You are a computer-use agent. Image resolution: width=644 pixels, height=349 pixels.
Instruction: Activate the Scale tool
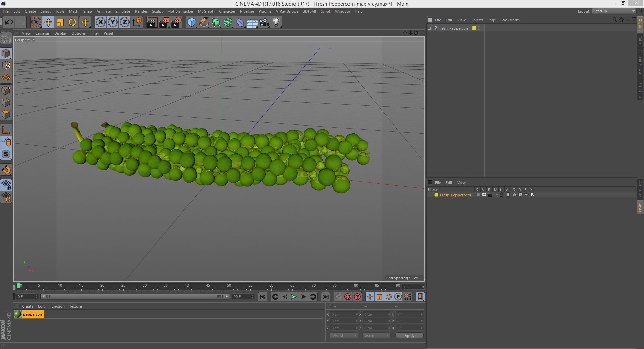pyautogui.click(x=60, y=22)
